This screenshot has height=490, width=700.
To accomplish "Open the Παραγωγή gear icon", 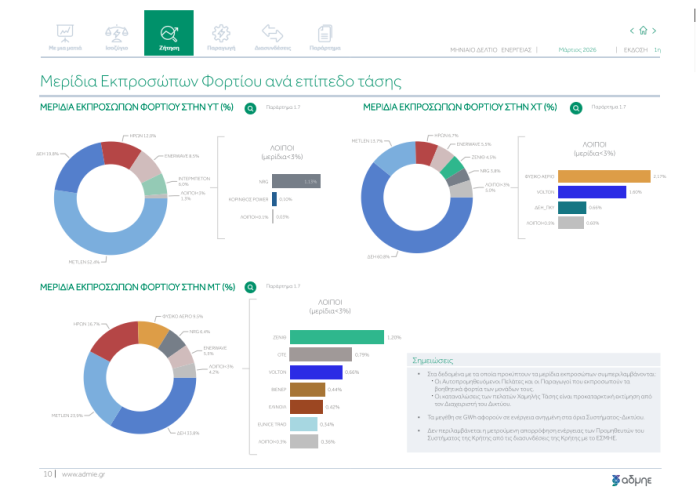I will (221, 32).
